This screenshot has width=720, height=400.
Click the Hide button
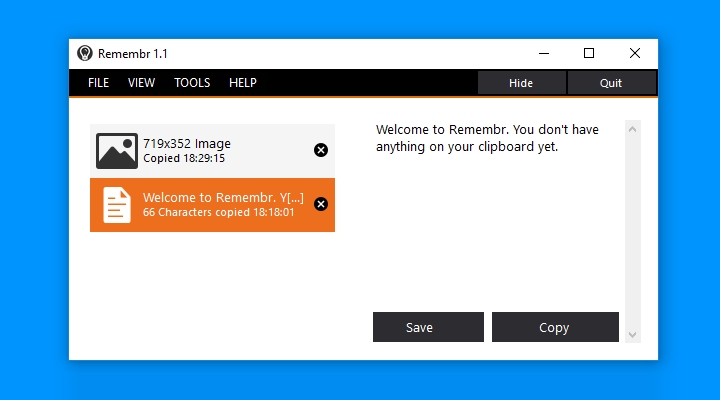521,83
